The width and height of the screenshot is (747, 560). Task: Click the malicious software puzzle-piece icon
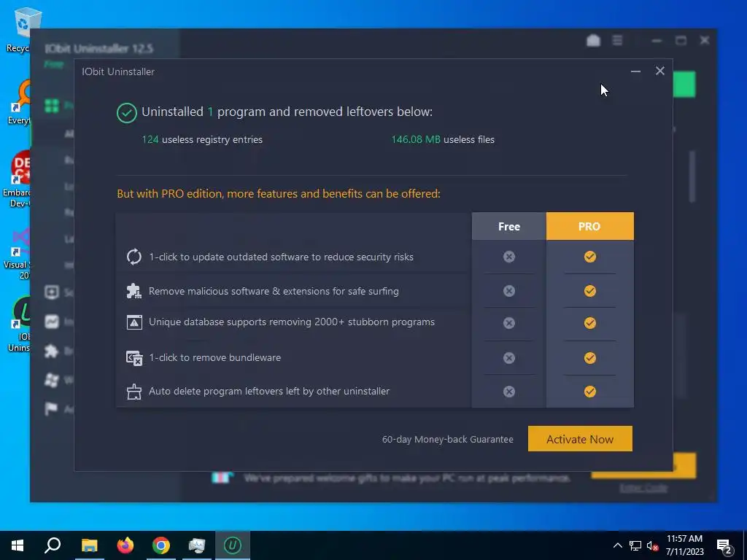point(134,291)
